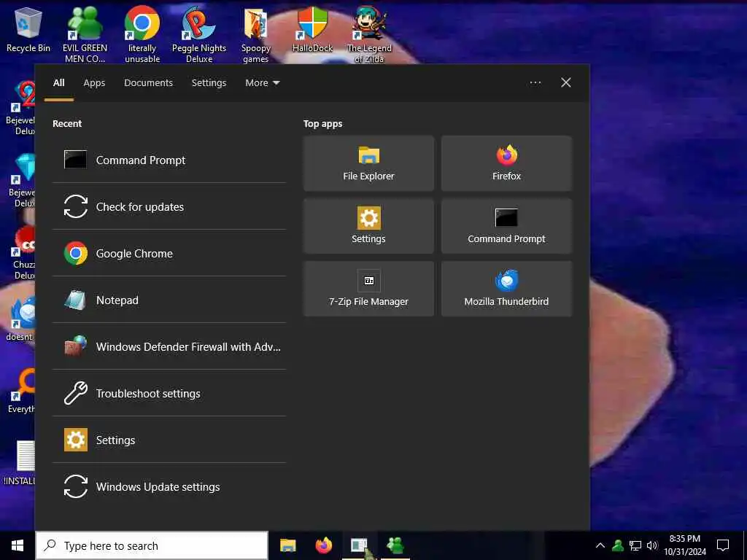This screenshot has width=747, height=560.
Task: Open Troubleshoot settings from Recent
Action: point(169,393)
